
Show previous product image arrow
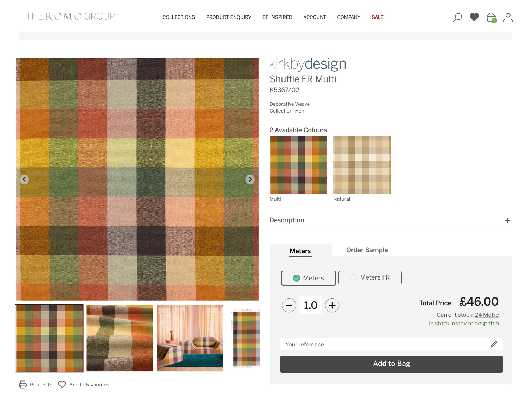(24, 179)
